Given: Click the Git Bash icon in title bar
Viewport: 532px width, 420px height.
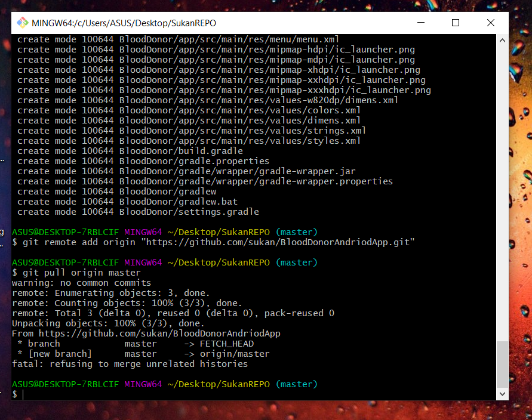Looking at the screenshot, I should [x=23, y=23].
